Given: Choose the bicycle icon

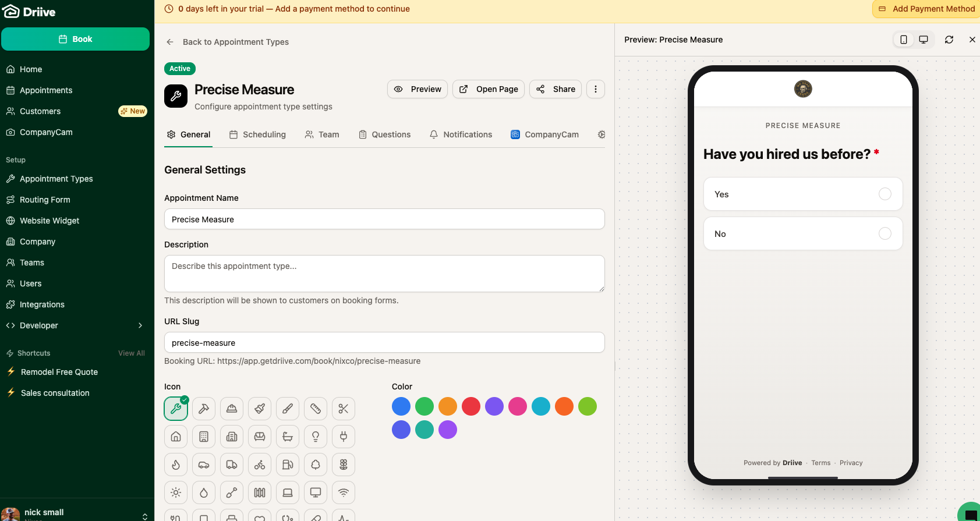Looking at the screenshot, I should [260, 465].
